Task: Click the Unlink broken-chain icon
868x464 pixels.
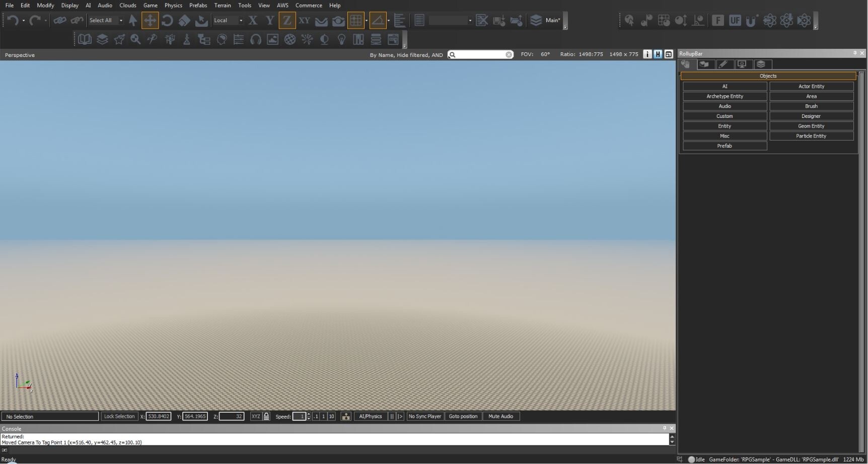Action: (77, 20)
